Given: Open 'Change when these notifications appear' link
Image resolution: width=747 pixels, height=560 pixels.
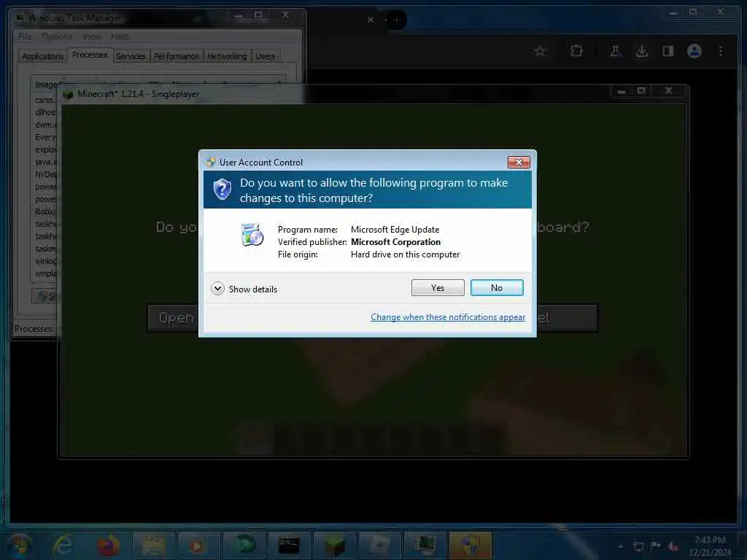Looking at the screenshot, I should tap(448, 317).
